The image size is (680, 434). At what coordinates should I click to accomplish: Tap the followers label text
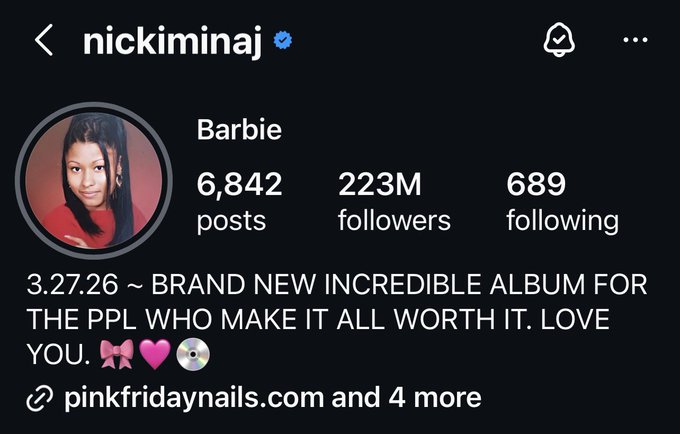click(x=394, y=220)
